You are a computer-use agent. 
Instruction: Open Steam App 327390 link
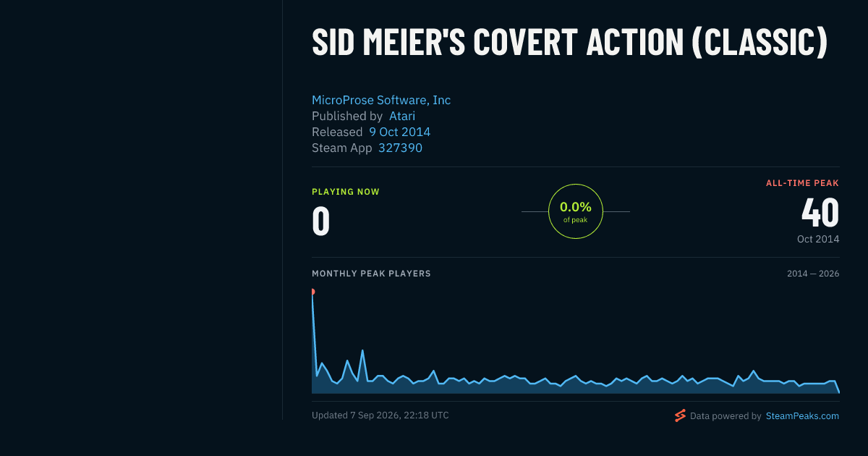point(400,148)
